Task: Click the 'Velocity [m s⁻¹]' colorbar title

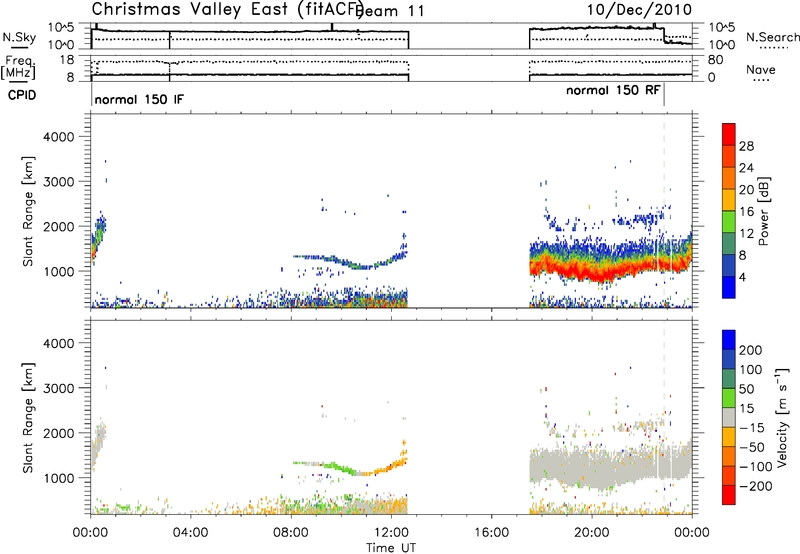Action: coord(782,417)
